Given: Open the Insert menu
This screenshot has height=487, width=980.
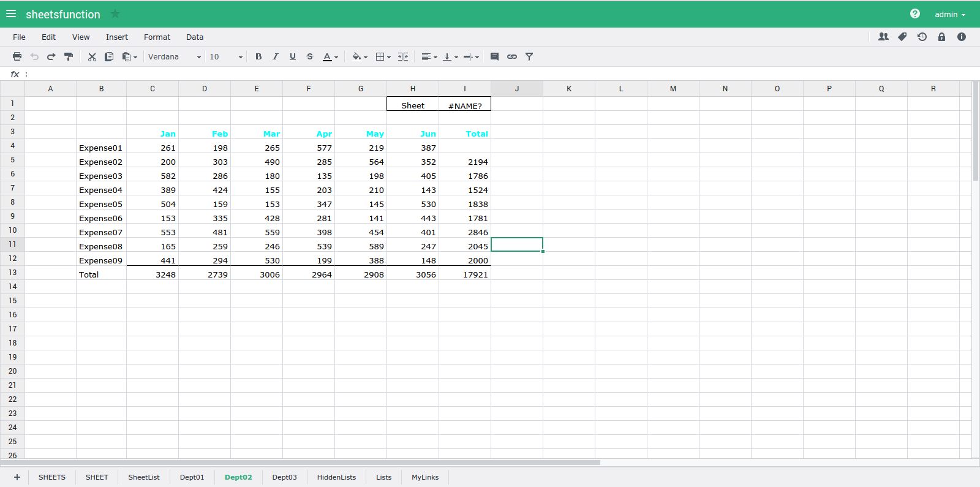Looking at the screenshot, I should pyautogui.click(x=117, y=37).
